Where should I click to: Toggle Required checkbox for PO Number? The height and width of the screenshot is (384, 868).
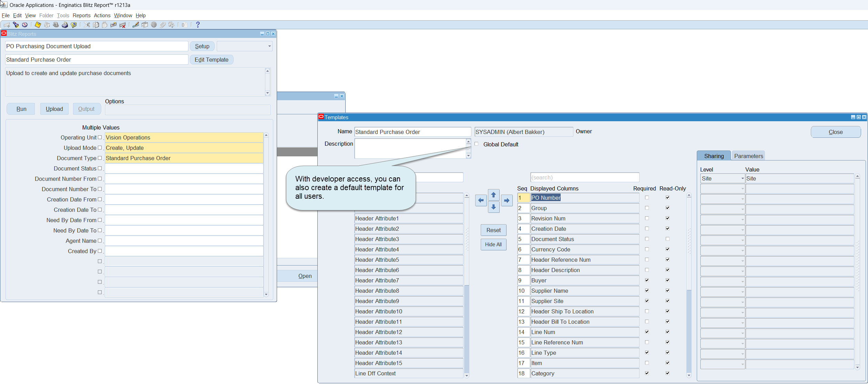click(x=647, y=198)
